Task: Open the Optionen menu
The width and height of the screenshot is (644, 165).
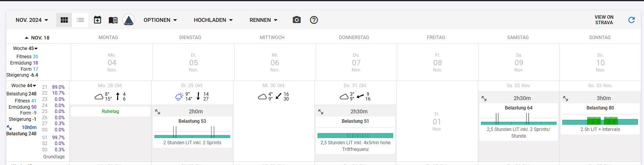Action: point(160,20)
